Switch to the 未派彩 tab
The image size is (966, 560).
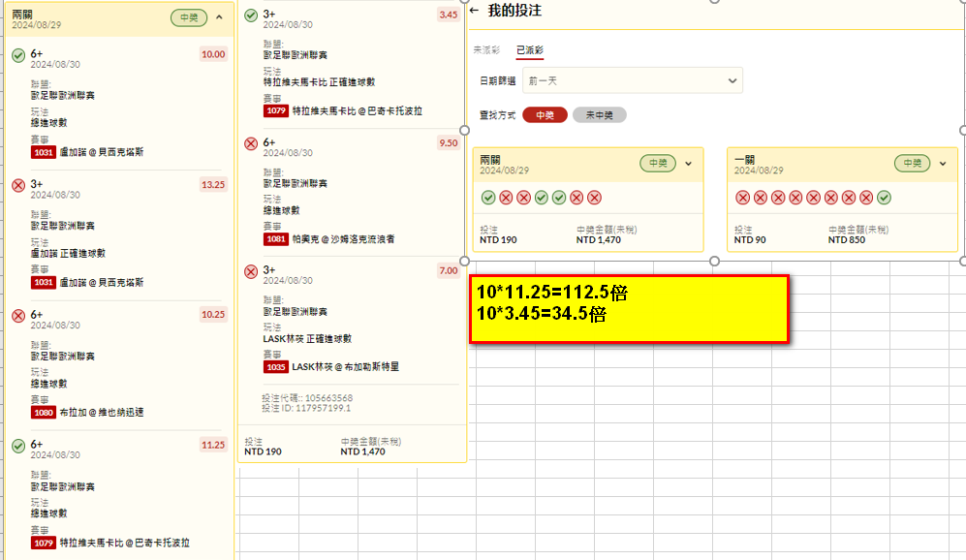point(486,49)
